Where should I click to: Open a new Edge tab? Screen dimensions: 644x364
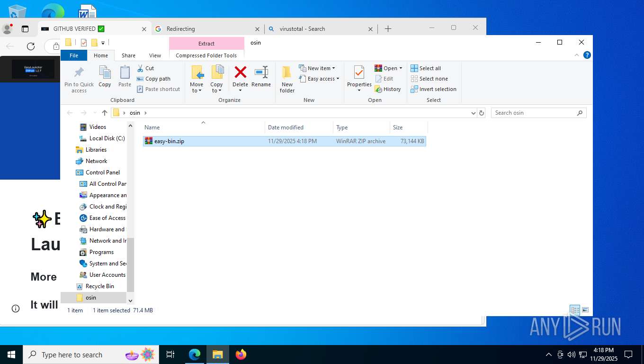coord(388,29)
